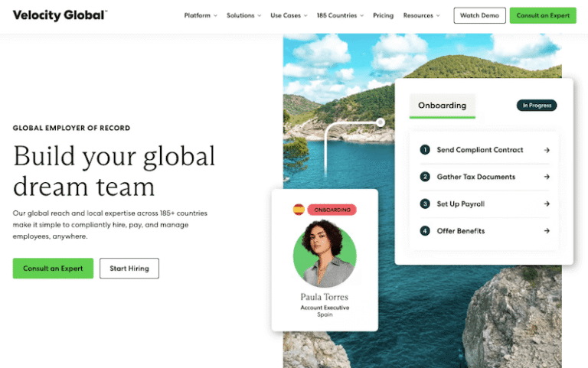Image resolution: width=588 pixels, height=368 pixels.
Task: Click step 3 number icon
Action: (425, 204)
